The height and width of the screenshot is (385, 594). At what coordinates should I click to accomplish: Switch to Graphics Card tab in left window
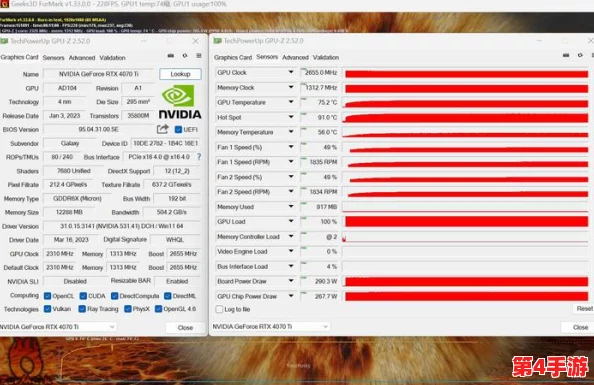click(19, 57)
